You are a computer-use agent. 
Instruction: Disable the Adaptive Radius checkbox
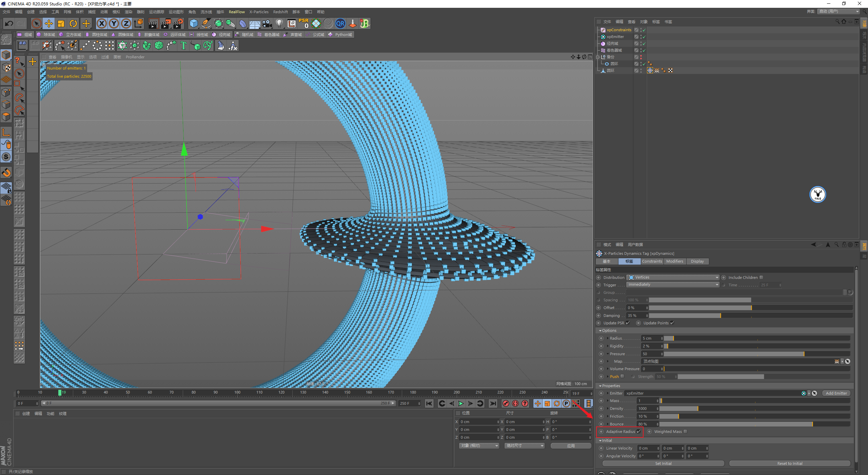point(638,432)
